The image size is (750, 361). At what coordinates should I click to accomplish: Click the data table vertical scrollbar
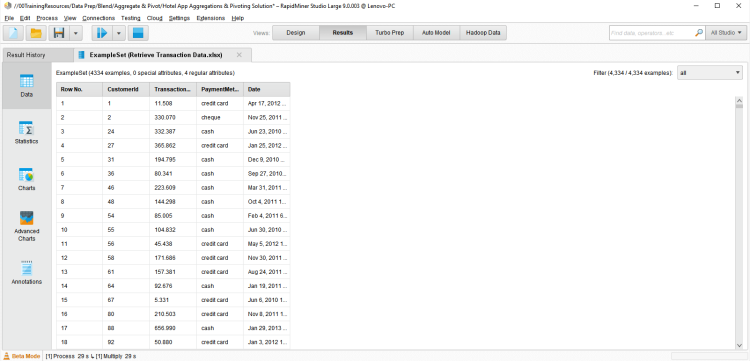click(x=739, y=222)
